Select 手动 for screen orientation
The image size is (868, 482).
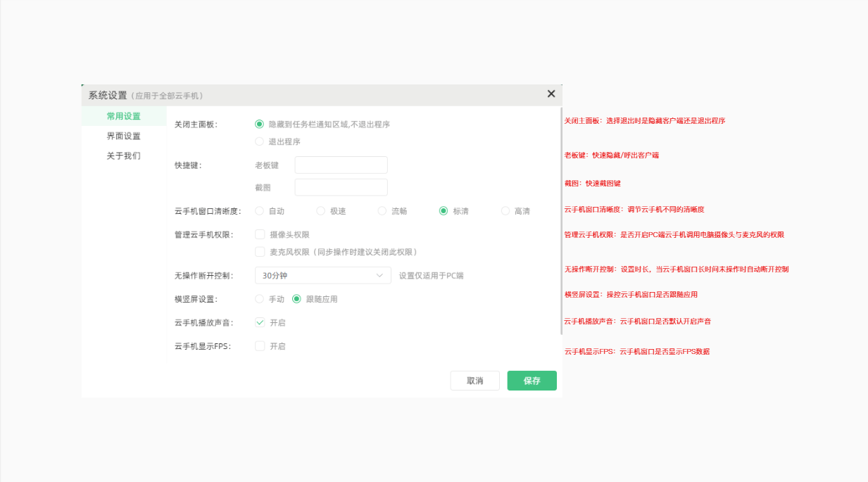pos(259,298)
